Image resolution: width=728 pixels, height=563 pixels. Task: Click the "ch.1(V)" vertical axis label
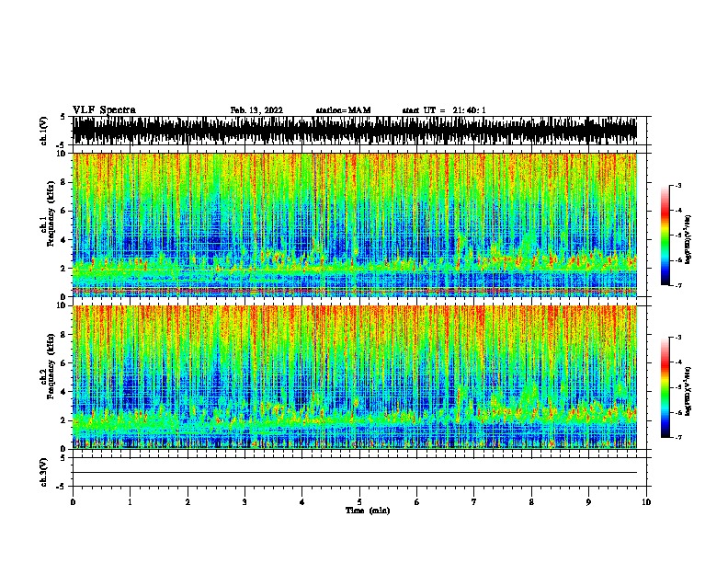44,131
